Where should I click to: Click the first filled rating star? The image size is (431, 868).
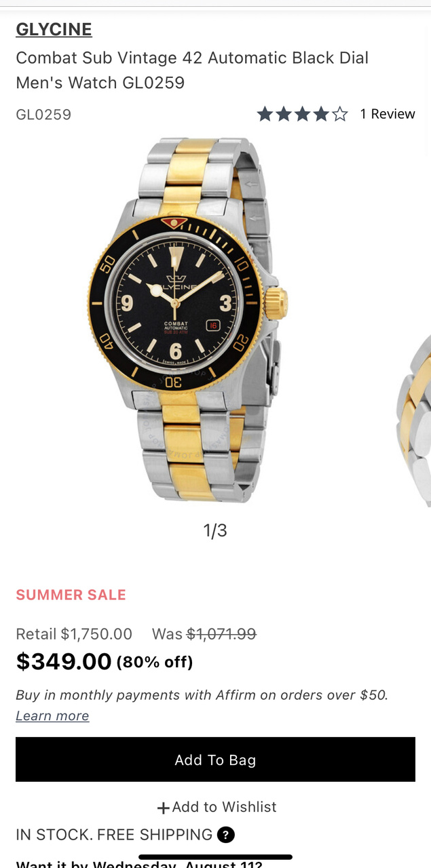[265, 114]
